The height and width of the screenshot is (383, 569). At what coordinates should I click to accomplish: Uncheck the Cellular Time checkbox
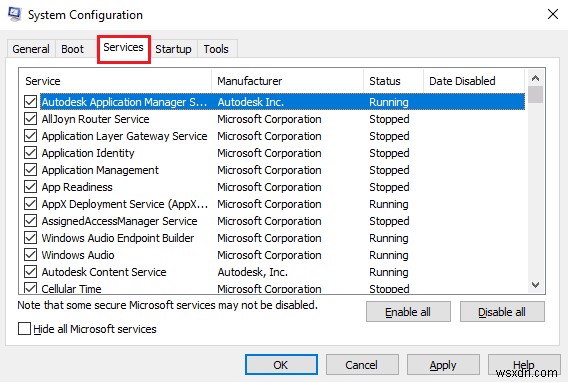pos(30,288)
